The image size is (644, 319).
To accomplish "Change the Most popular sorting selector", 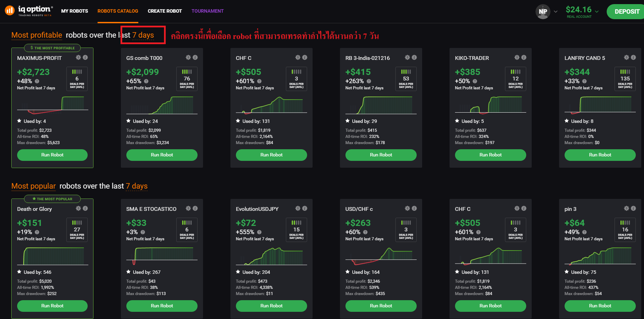I will point(34,186).
